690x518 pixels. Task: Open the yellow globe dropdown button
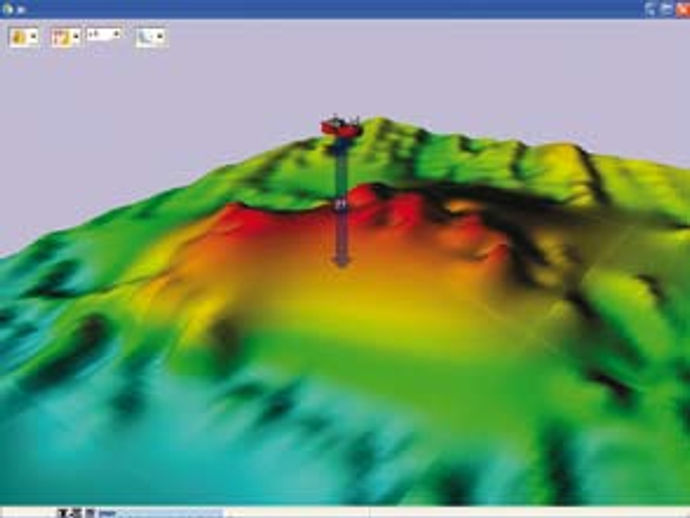click(x=23, y=37)
